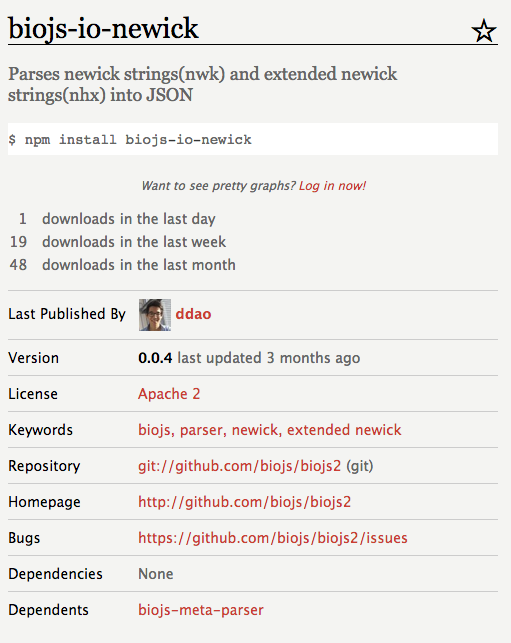Open the biojs2 issues bugs link
The width and height of the screenshot is (511, 643).
pos(273,538)
